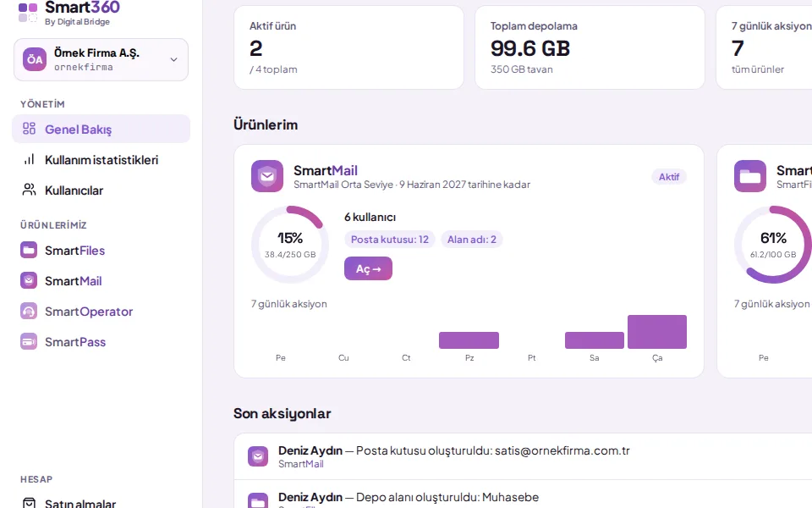Screen dimensions: 812x508
Task: Click the Aktif ürün stat card
Action: pyautogui.click(x=349, y=47)
